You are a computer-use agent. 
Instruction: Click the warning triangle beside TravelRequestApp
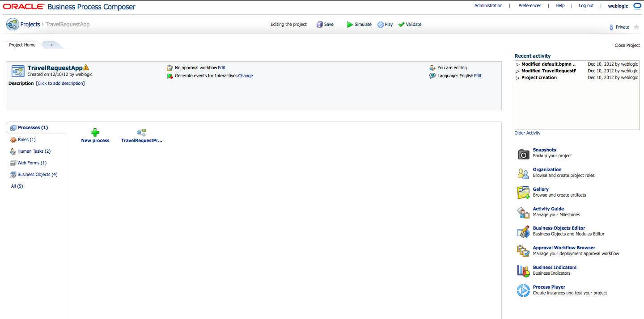pos(86,67)
